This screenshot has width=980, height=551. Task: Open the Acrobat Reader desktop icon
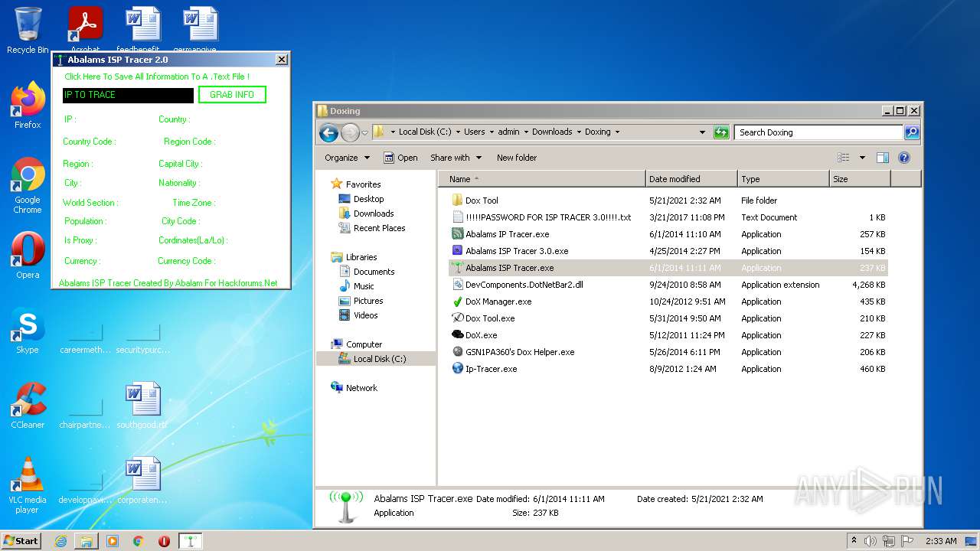point(86,29)
